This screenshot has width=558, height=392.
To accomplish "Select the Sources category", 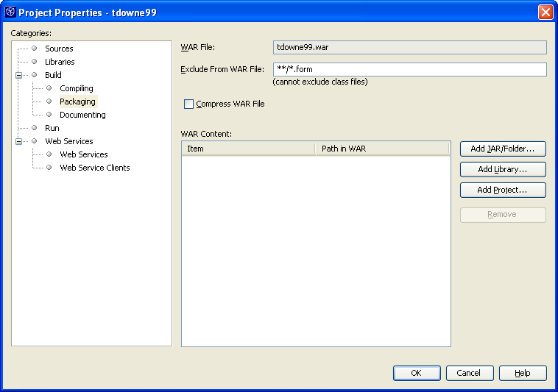I will 59,49.
